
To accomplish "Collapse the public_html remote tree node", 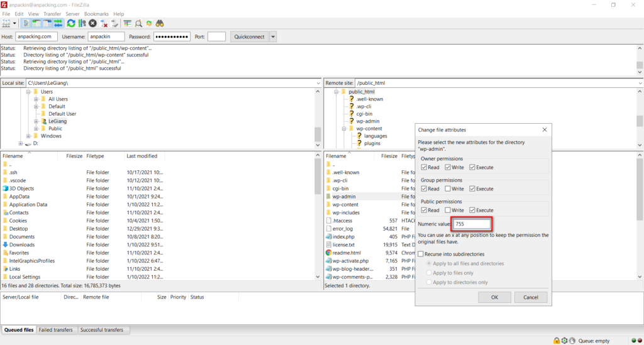I will (336, 92).
